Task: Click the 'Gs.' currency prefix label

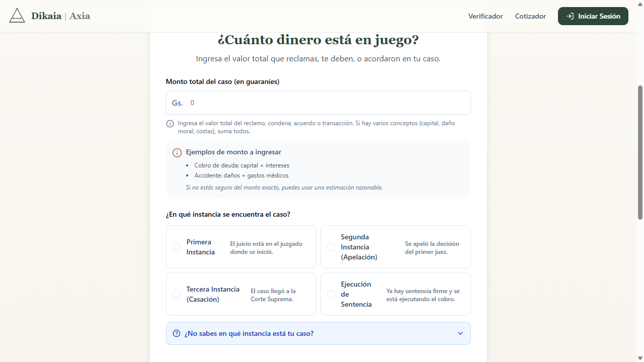Action: click(177, 103)
